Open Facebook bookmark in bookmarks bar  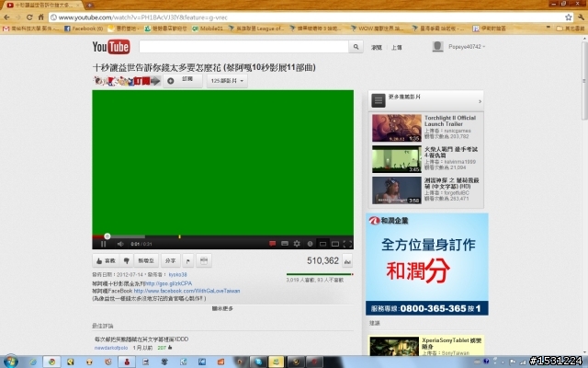pos(84,29)
